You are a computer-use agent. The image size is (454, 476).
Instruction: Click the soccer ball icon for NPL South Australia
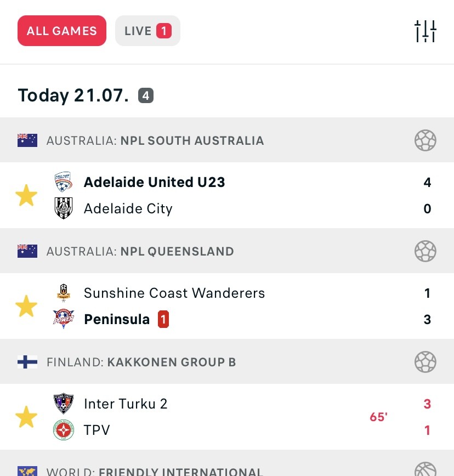point(425,140)
